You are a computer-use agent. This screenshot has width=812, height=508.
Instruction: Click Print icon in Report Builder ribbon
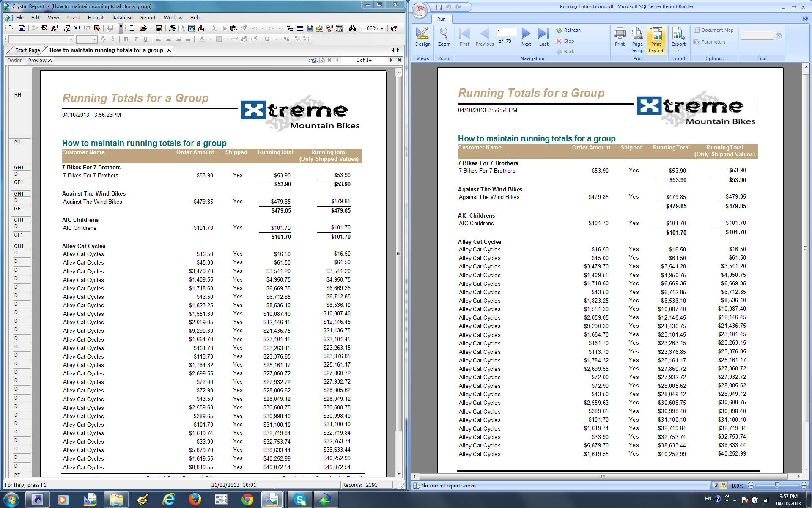tap(620, 37)
